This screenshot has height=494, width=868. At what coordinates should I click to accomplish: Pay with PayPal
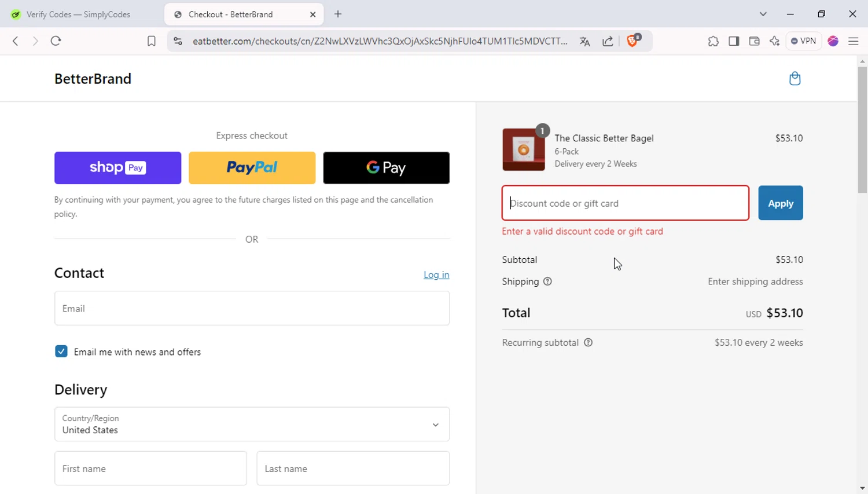click(252, 168)
